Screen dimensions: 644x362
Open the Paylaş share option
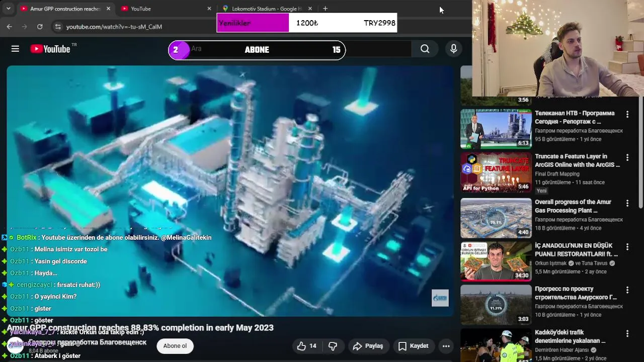(368, 346)
